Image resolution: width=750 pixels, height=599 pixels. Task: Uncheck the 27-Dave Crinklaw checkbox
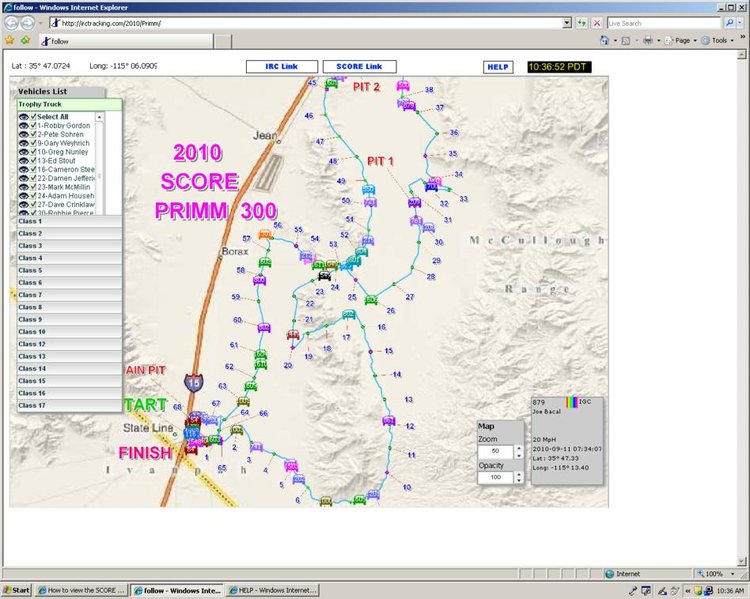click(33, 204)
